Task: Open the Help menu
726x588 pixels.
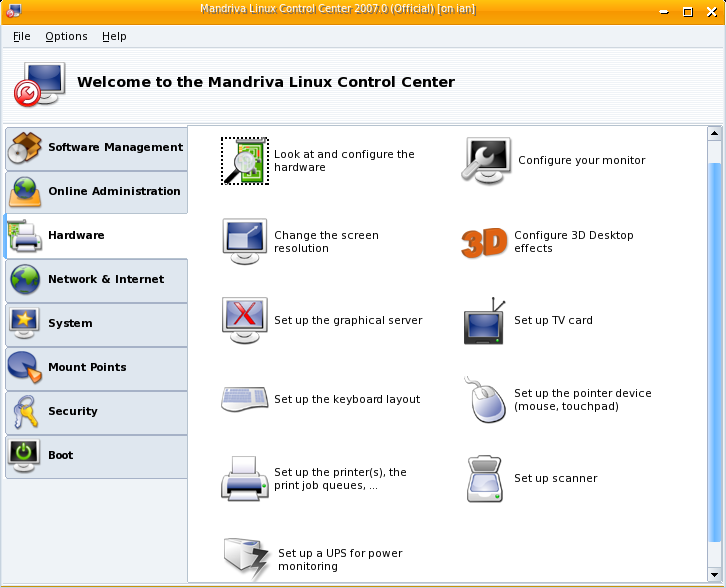Action: pos(114,36)
